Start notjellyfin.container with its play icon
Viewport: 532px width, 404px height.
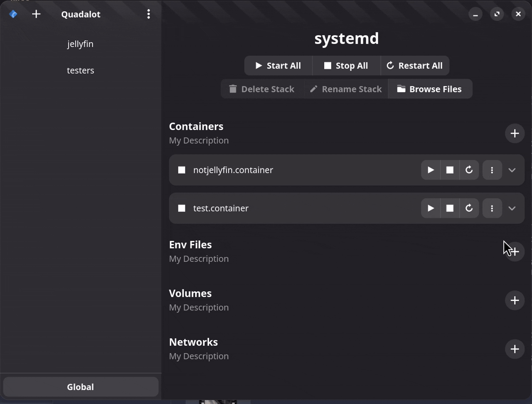tap(431, 170)
